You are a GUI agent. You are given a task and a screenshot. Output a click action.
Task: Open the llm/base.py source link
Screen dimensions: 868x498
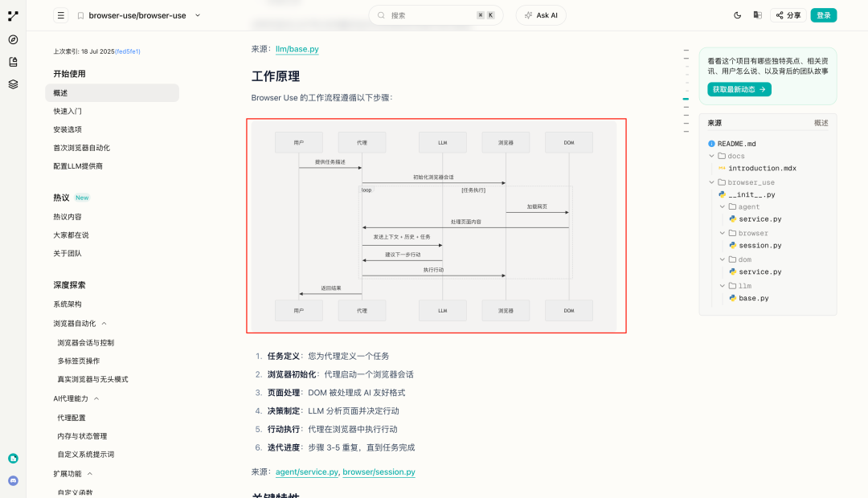(x=297, y=47)
